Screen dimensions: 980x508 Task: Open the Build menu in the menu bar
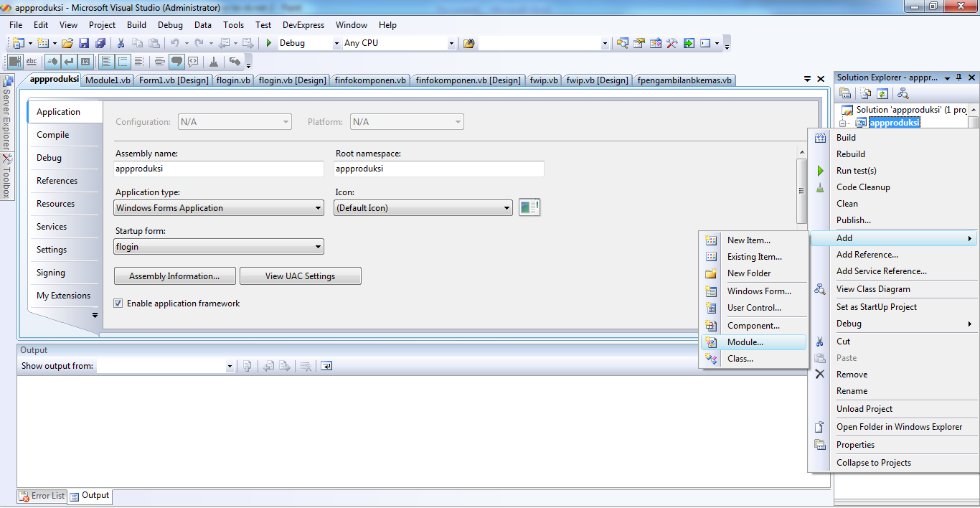(136, 25)
